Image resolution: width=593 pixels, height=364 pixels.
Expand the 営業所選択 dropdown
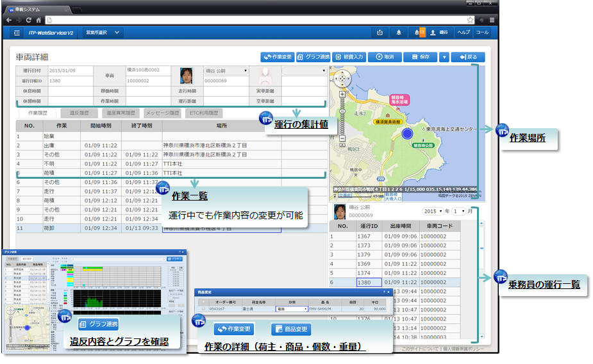tap(99, 32)
